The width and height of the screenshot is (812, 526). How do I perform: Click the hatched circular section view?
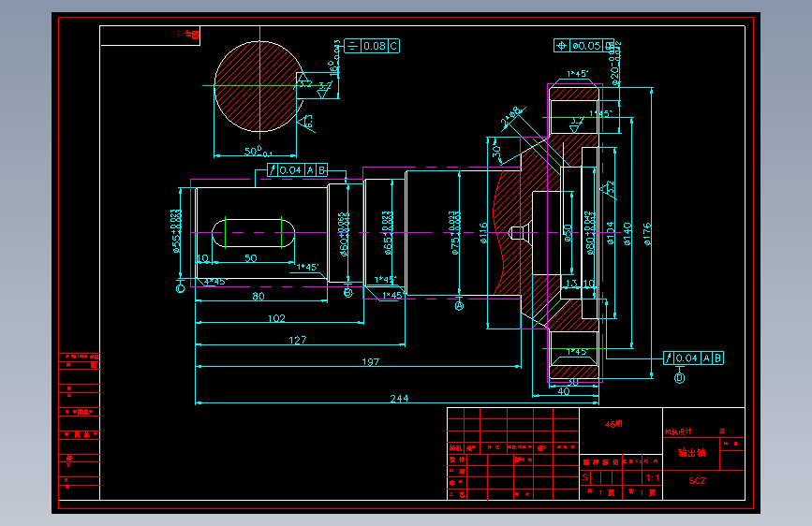click(259, 86)
